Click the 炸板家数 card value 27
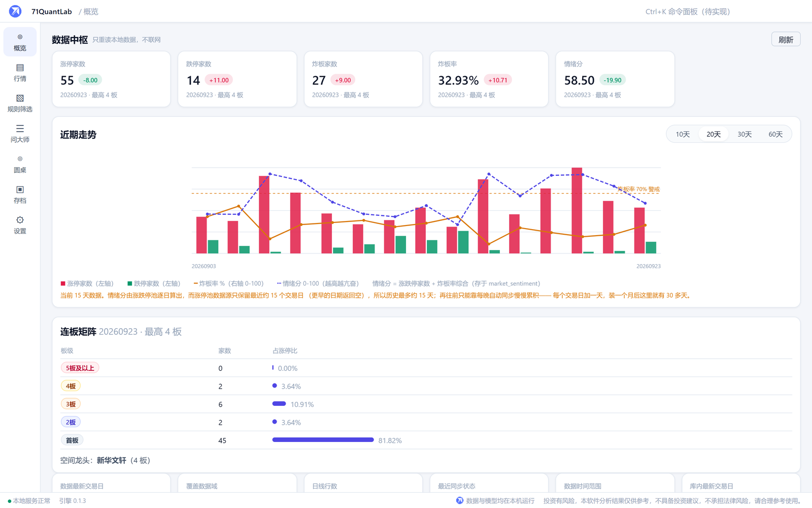 319,80
